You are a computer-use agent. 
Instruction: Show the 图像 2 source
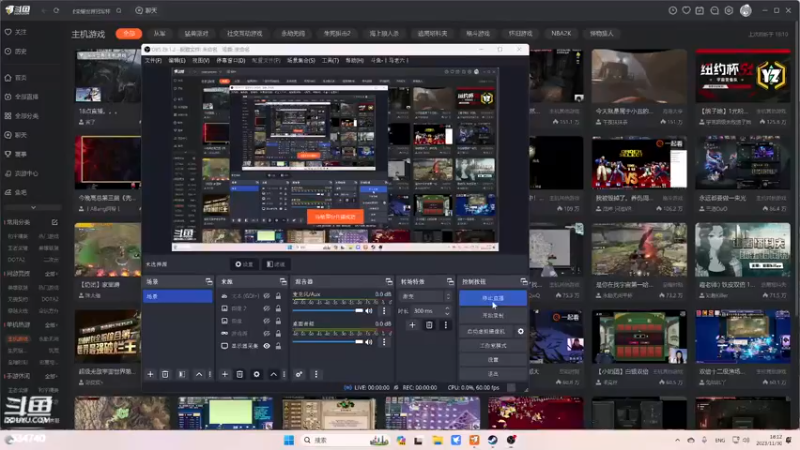(266, 308)
